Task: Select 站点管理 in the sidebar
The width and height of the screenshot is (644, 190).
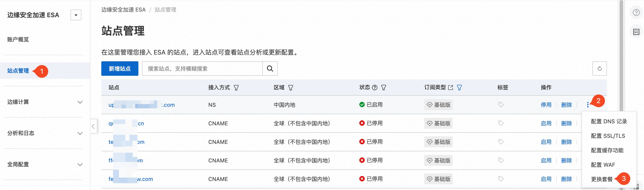Action: click(x=18, y=71)
